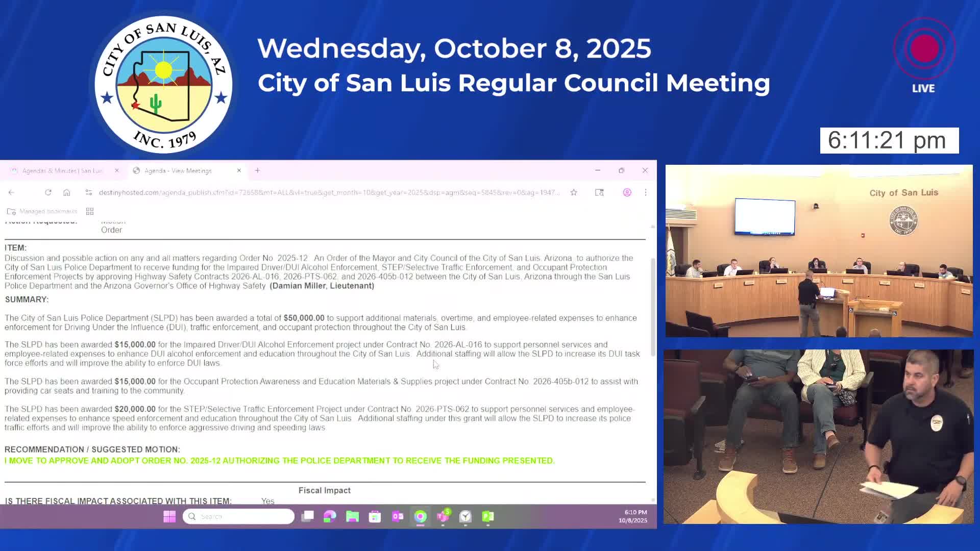Open the browser side panel icon
This screenshot has width=980, height=551.
599,192
